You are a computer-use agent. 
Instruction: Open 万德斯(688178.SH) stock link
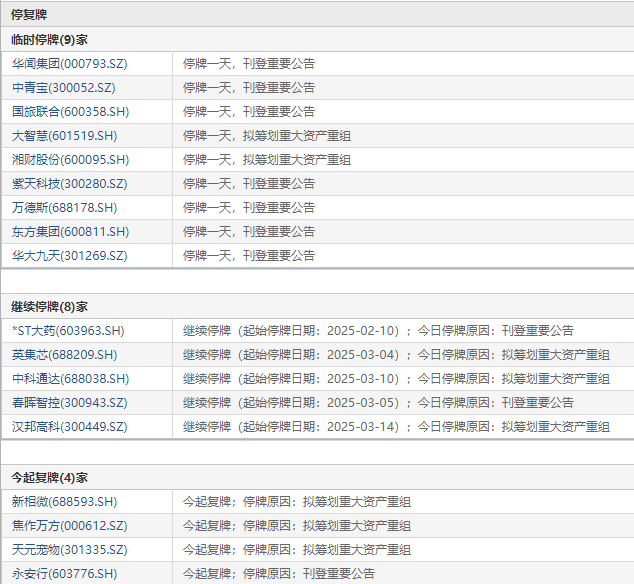tap(64, 207)
